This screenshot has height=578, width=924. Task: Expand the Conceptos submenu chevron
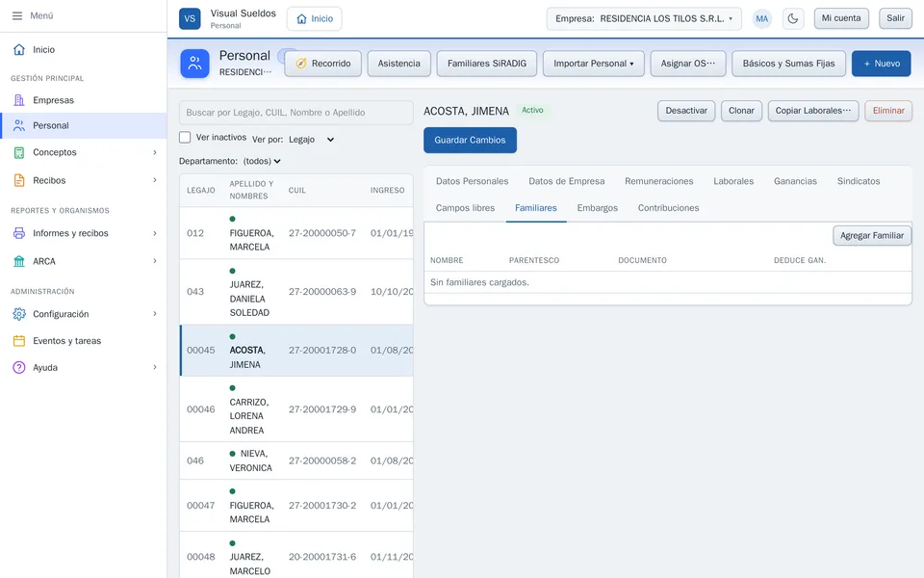pyautogui.click(x=155, y=152)
